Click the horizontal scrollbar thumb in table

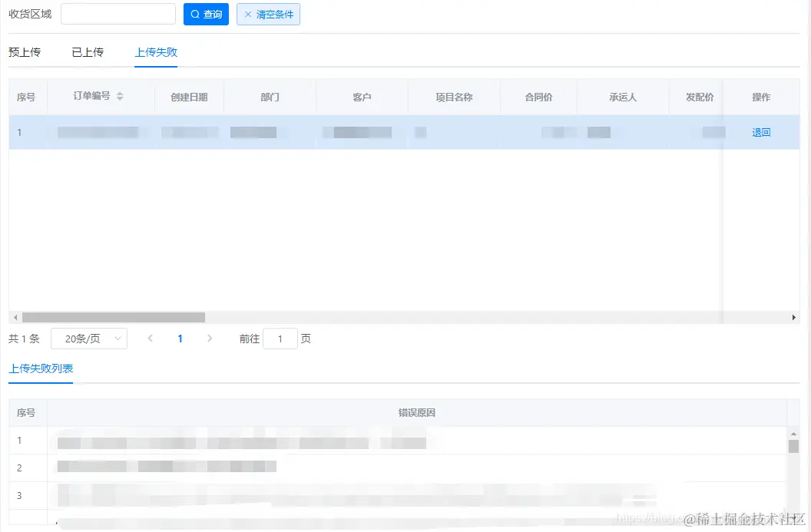[x=113, y=317]
